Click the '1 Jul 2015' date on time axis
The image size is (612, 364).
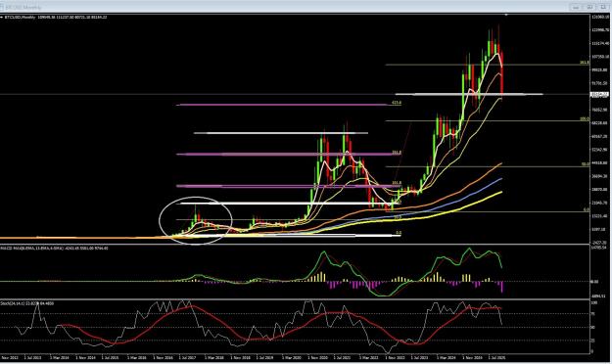(x=111, y=357)
